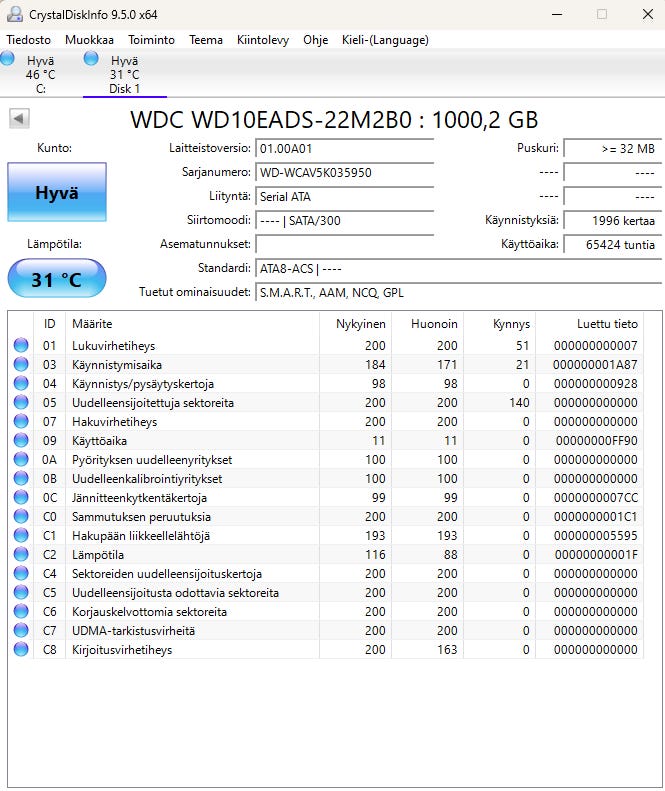Image resolution: width=665 pixels, height=791 pixels.
Task: Click the status orb for UDMA-tarkistusvirheitä
Action: (21, 630)
